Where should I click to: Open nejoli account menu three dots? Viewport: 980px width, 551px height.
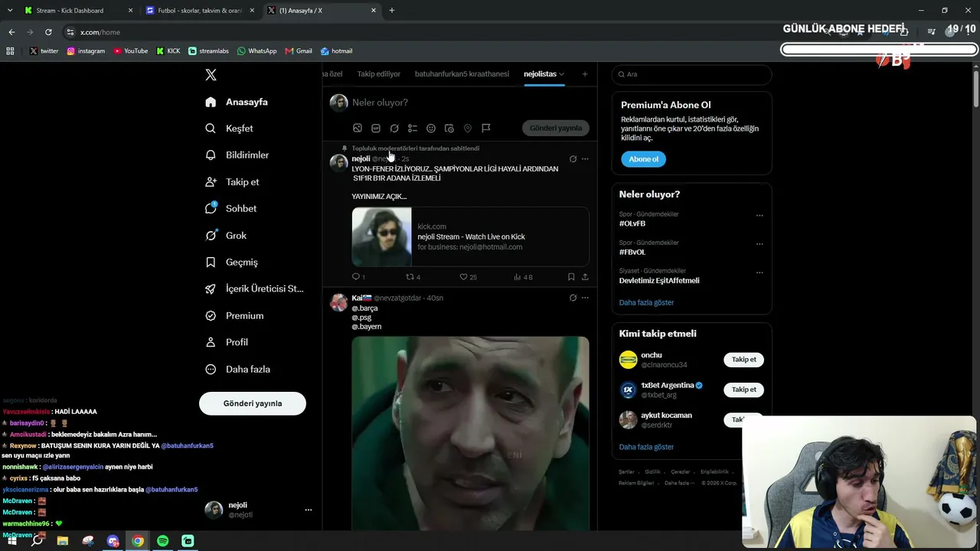pos(309,510)
